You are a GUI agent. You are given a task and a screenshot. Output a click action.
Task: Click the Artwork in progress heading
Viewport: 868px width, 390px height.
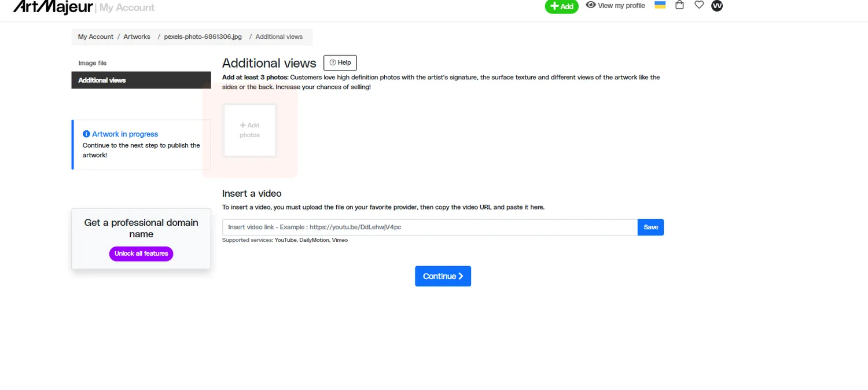click(x=125, y=134)
